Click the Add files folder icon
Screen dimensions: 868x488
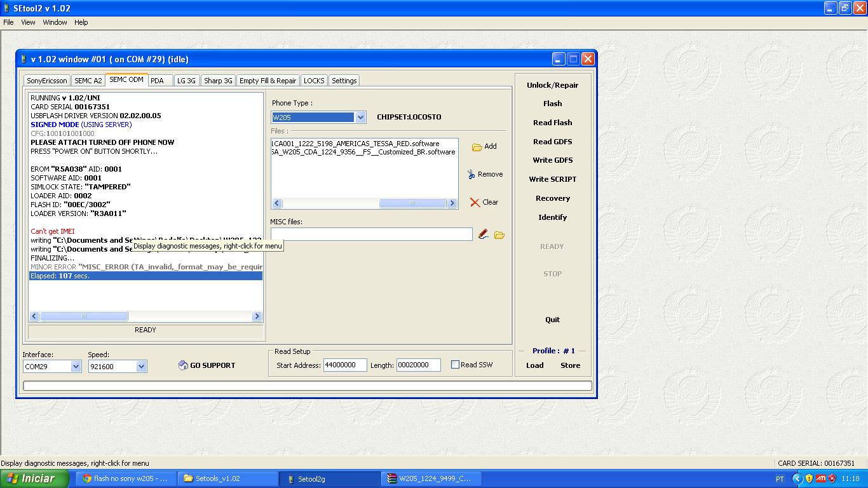tap(477, 147)
